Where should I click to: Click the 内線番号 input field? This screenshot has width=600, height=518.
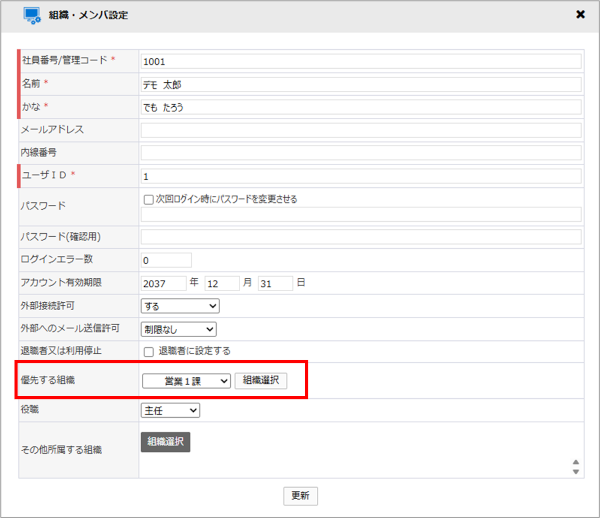[x=360, y=153]
